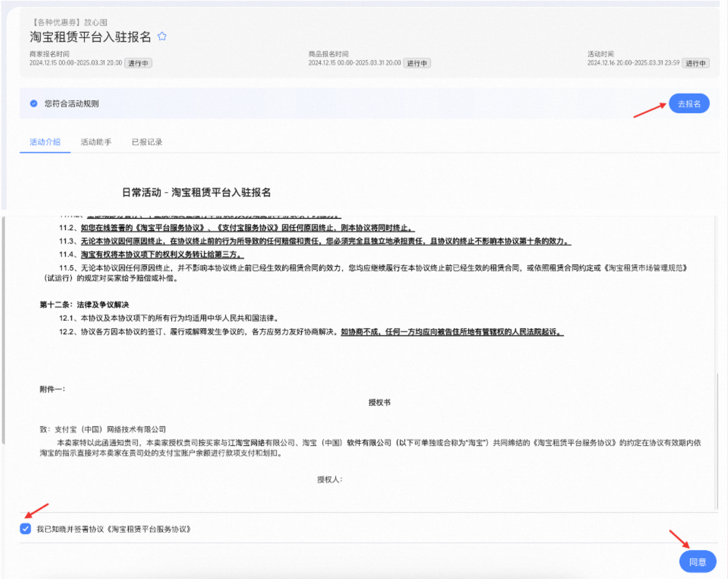Click the 第十二条：法律及争议解决 heading

tap(84, 305)
